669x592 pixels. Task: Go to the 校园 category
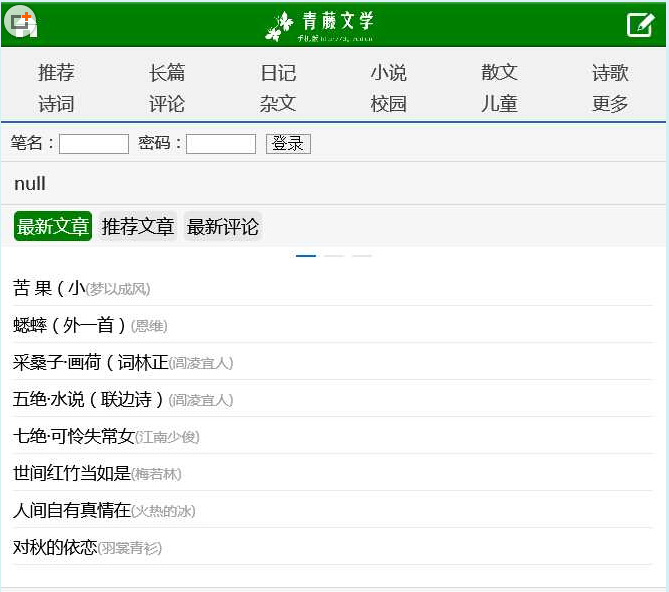pos(388,104)
